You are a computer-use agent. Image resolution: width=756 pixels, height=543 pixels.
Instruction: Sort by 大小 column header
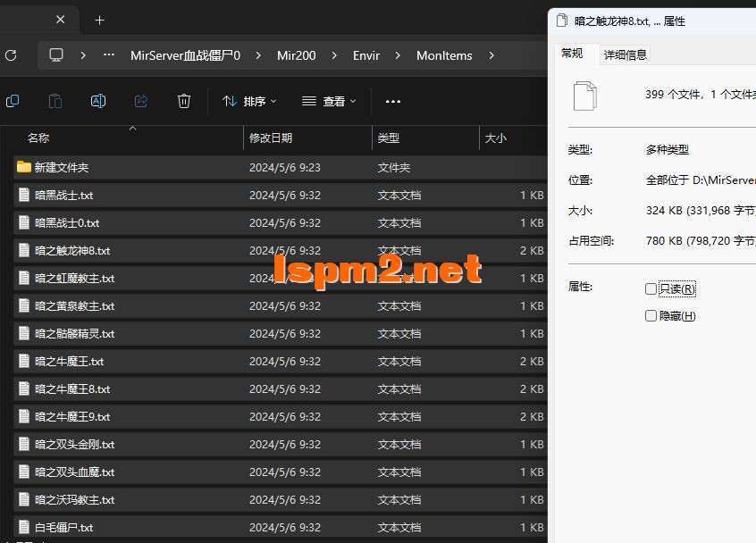click(496, 138)
